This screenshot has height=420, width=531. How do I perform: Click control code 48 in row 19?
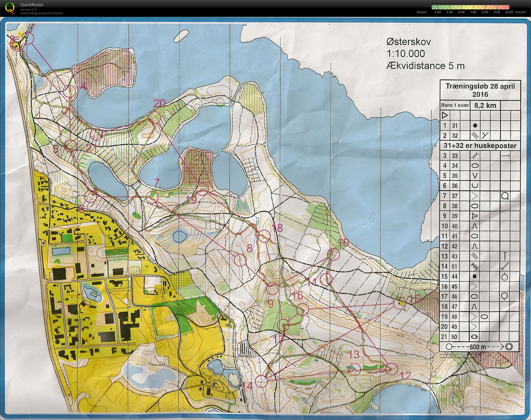coord(455,317)
